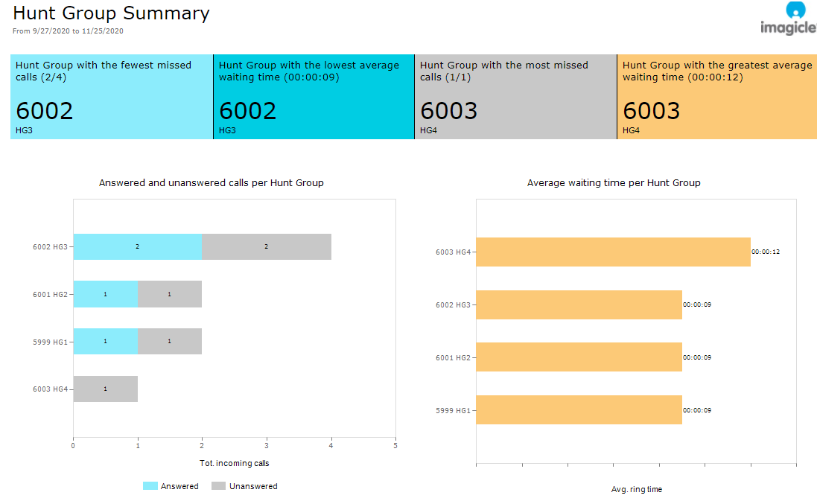The width and height of the screenshot is (817, 504).
Task: Click the unanswered bar segment for 5999 HG1
Action: [x=169, y=341]
